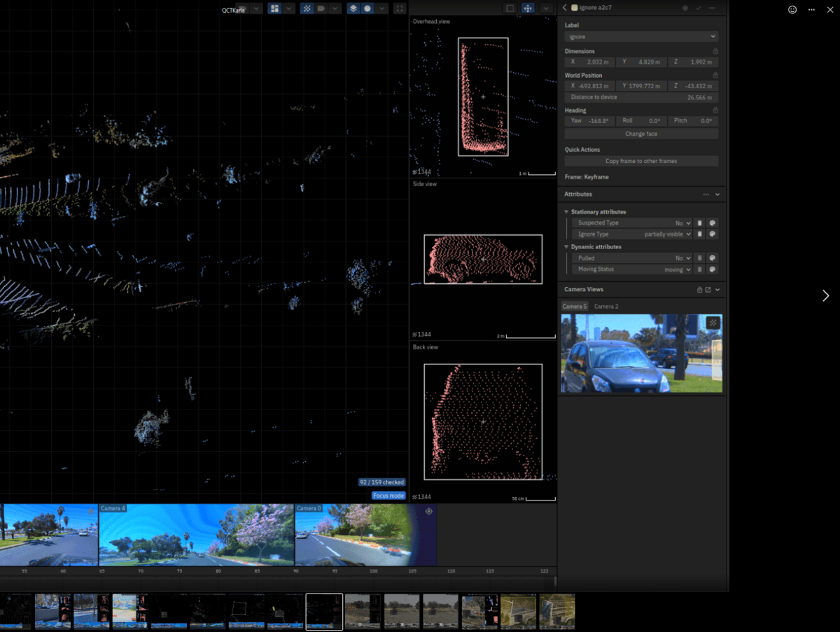The width and height of the screenshot is (840, 632).
Task: Delete the Suspected Type attribute value
Action: pos(699,223)
